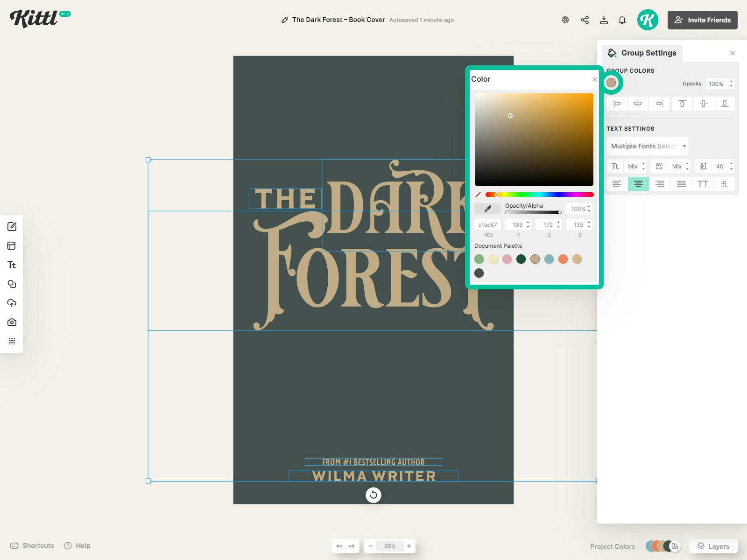Click the Photos camera icon in sidebar

tap(12, 322)
